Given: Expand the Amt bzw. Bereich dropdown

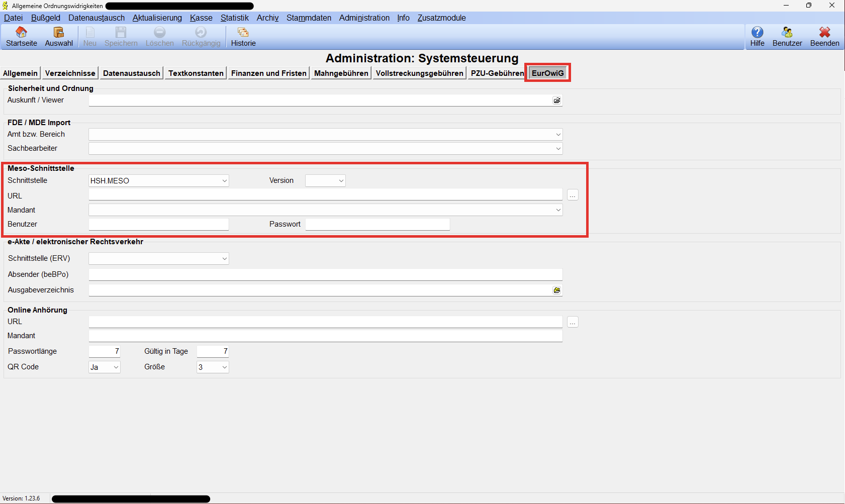Looking at the screenshot, I should [558, 135].
